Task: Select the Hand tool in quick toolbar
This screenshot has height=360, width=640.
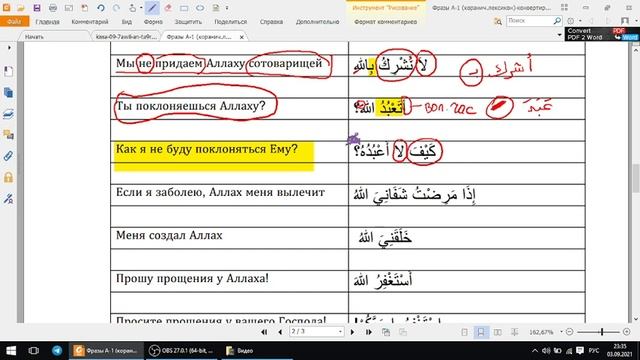Action: coord(133,8)
